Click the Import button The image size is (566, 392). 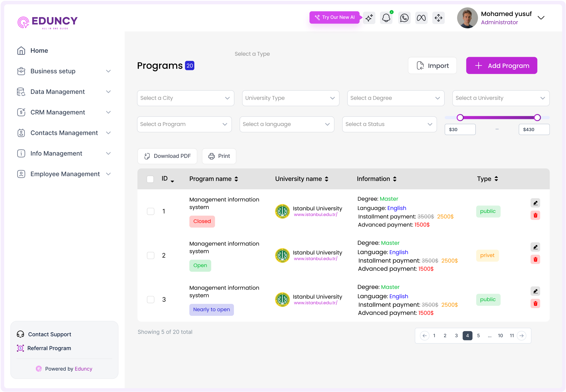(x=432, y=65)
